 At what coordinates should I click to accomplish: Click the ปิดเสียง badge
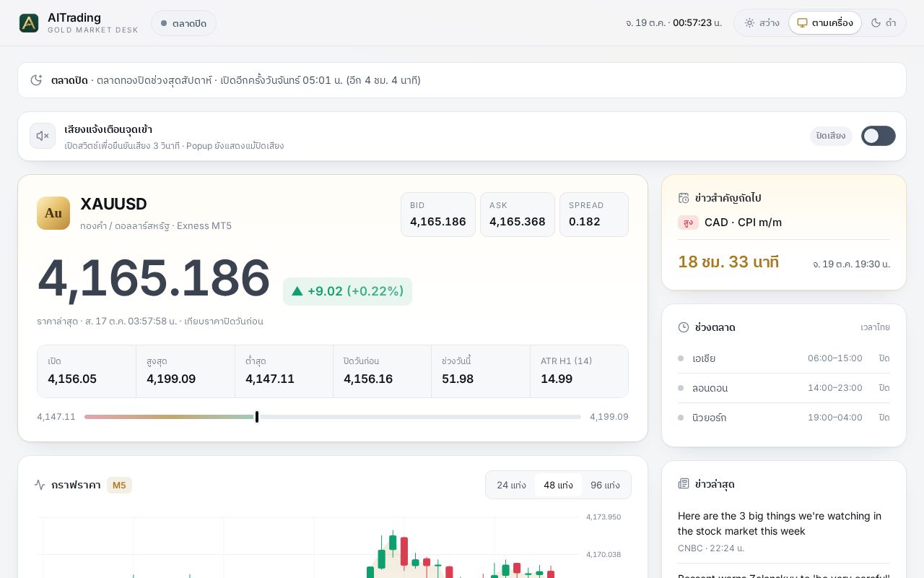(x=831, y=136)
